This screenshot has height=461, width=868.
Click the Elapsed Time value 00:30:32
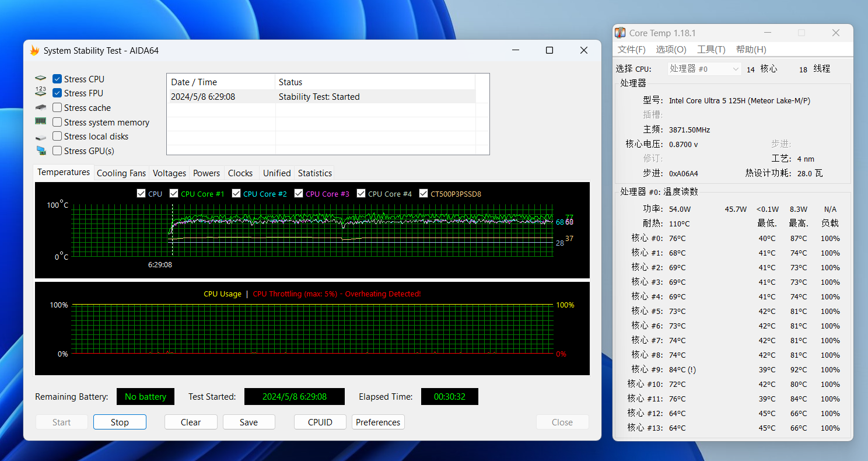(x=450, y=396)
